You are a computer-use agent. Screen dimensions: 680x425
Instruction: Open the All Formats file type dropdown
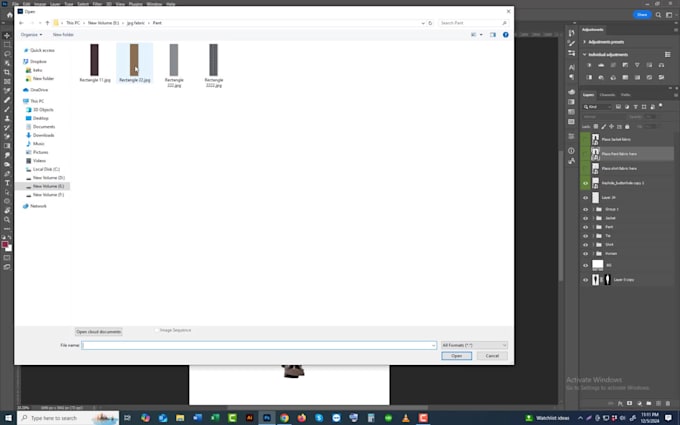click(x=474, y=345)
